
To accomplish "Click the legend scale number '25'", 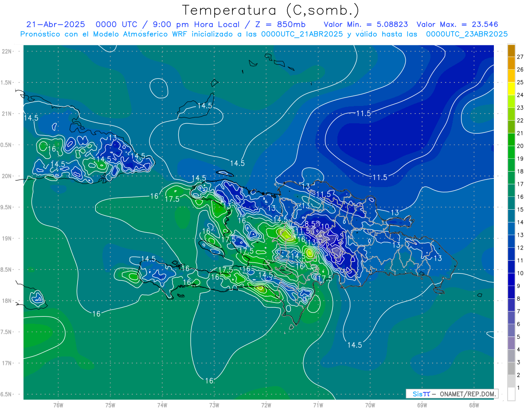I will [520, 82].
